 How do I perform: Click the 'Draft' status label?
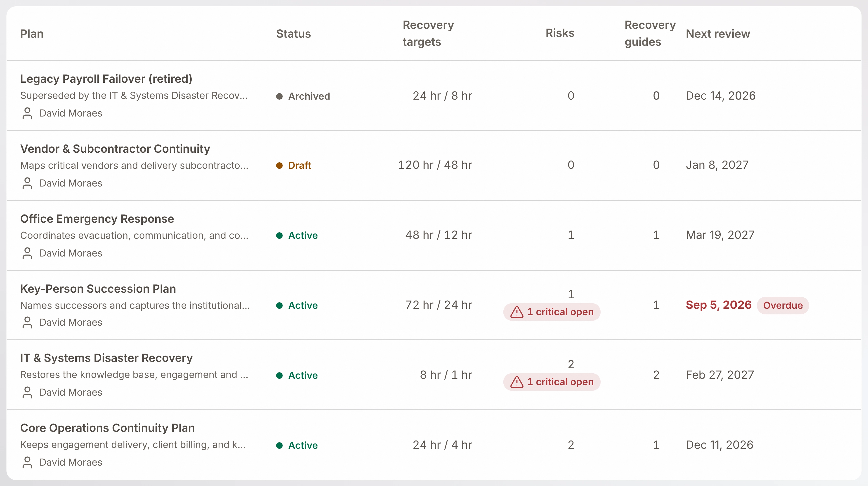pos(300,166)
